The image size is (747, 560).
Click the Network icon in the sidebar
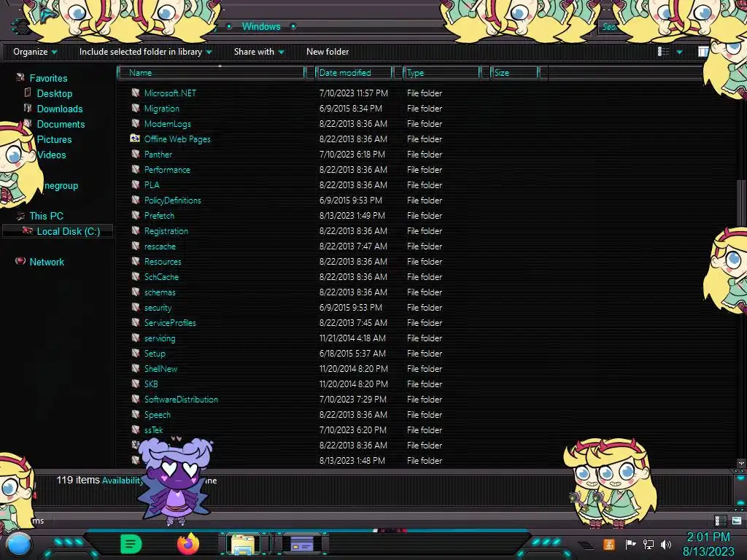pos(20,261)
